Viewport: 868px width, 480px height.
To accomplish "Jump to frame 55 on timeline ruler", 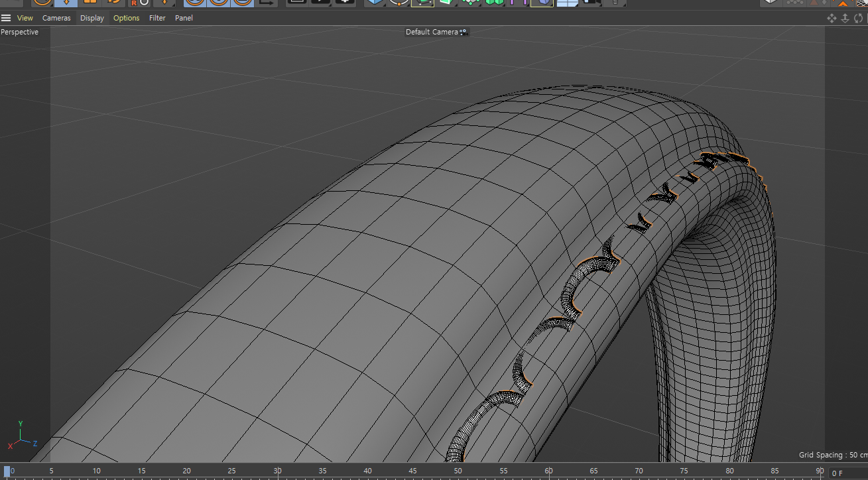I will 504,471.
